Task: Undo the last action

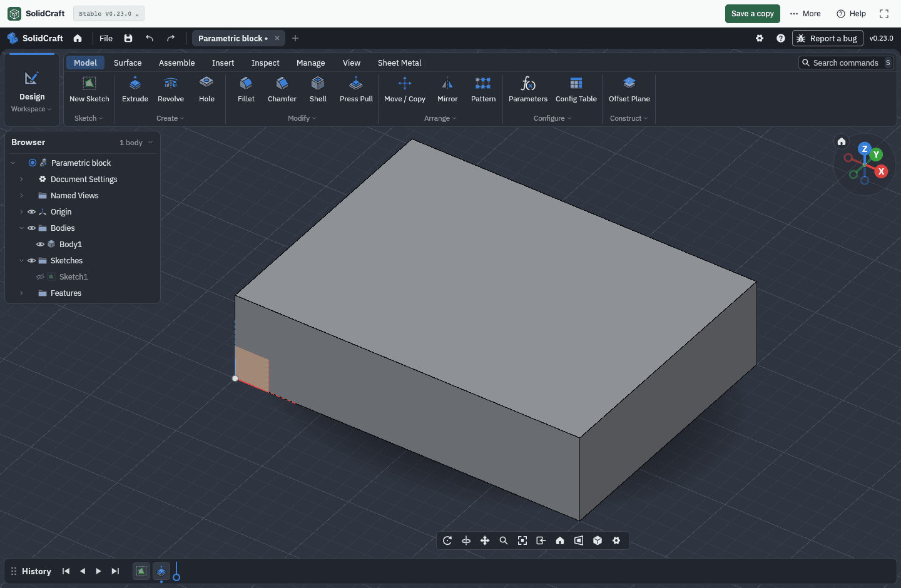Action: pos(150,38)
